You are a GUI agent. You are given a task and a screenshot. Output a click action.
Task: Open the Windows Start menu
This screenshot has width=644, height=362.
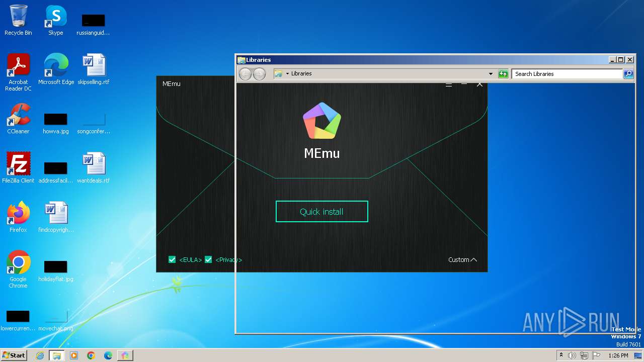pos(14,355)
